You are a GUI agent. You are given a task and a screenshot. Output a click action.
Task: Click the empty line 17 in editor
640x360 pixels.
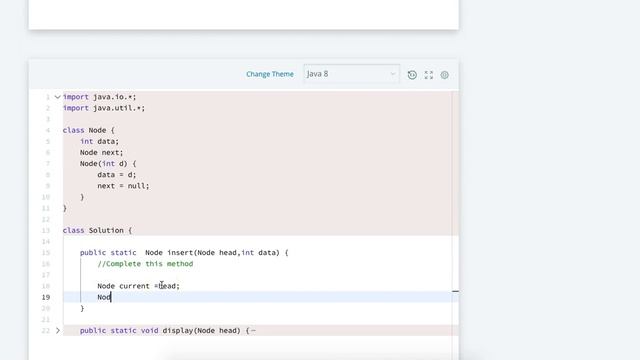[x=260, y=275]
